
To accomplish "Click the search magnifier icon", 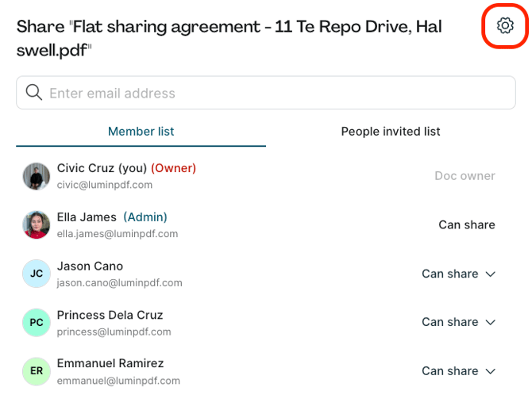I will 34,93.
